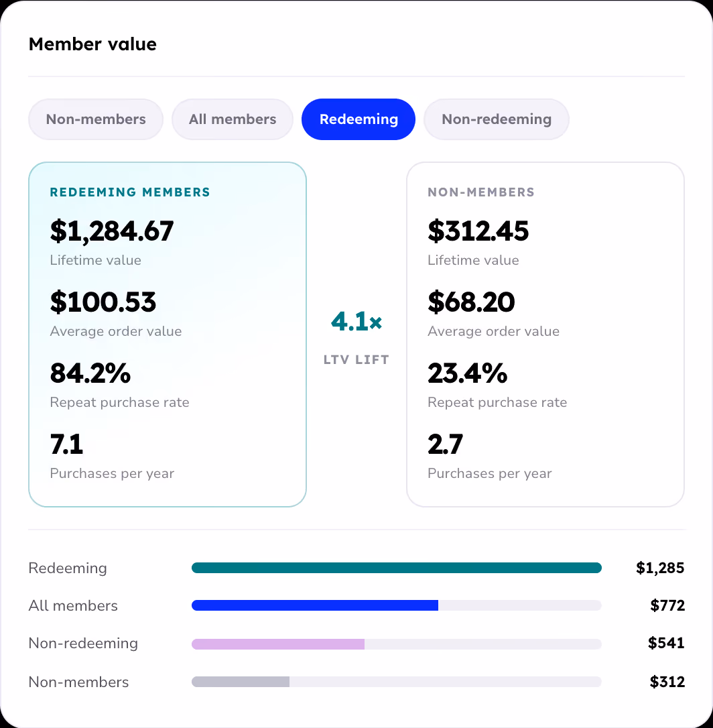The image size is (713, 728).
Task: Click Average order value label in Non-members card
Action: [493, 332]
